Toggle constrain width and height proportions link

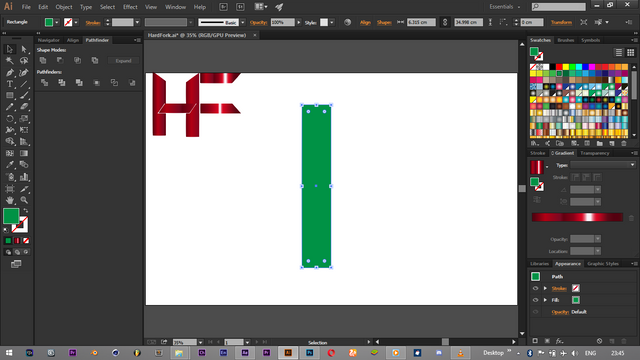(x=445, y=22)
